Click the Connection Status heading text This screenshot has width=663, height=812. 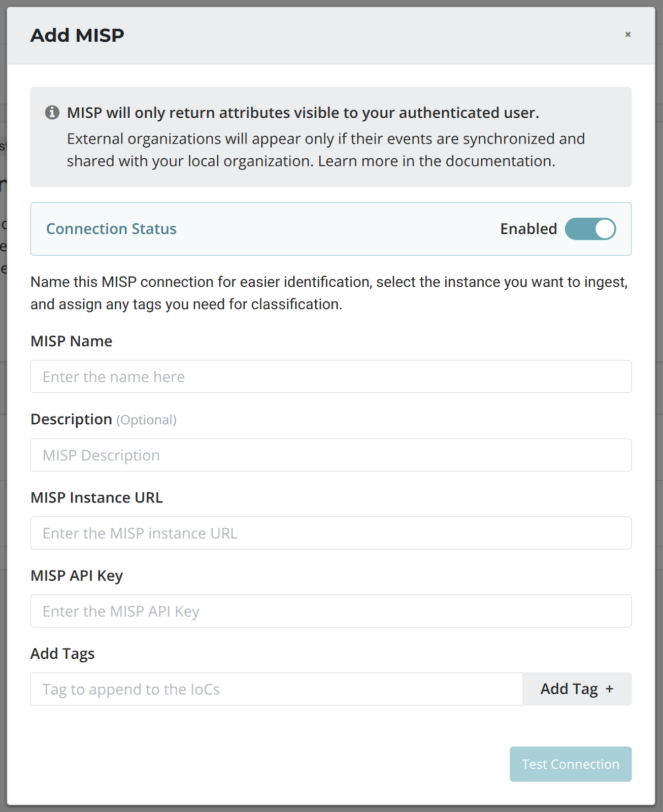[111, 229]
